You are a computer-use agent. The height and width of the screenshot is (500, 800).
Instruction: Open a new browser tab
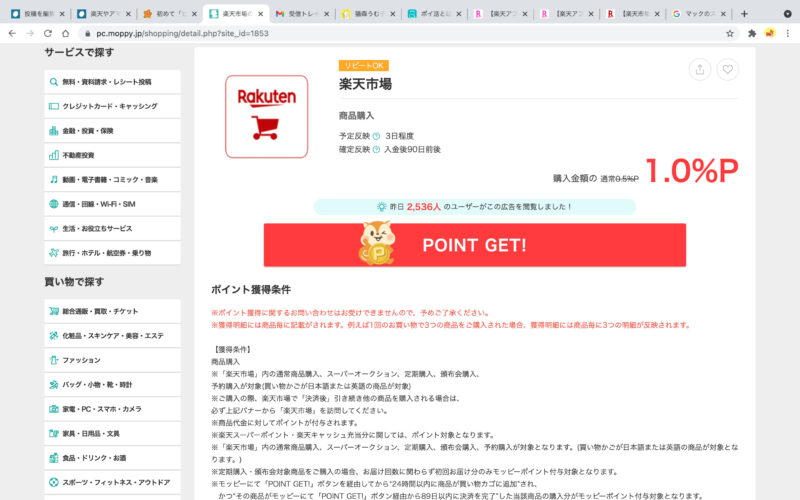(x=744, y=14)
